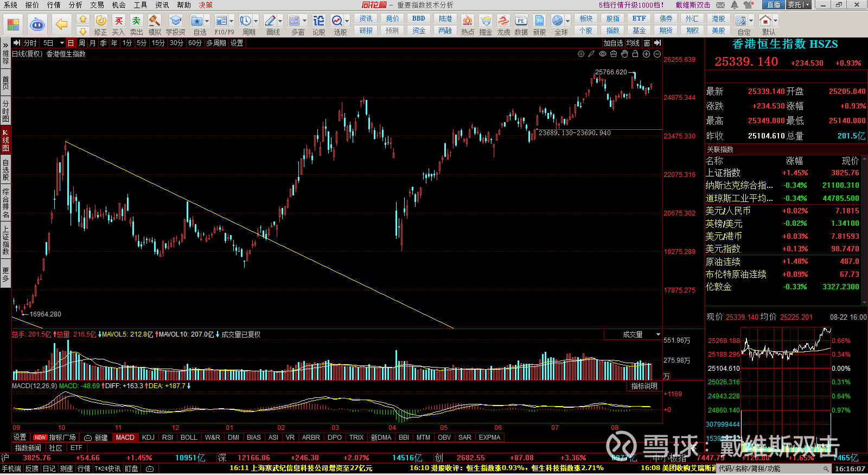Open the 5日 period dropdown

(62, 43)
